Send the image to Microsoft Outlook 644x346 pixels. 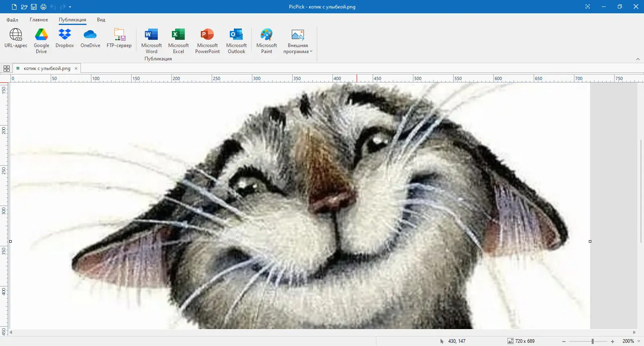coord(236,41)
